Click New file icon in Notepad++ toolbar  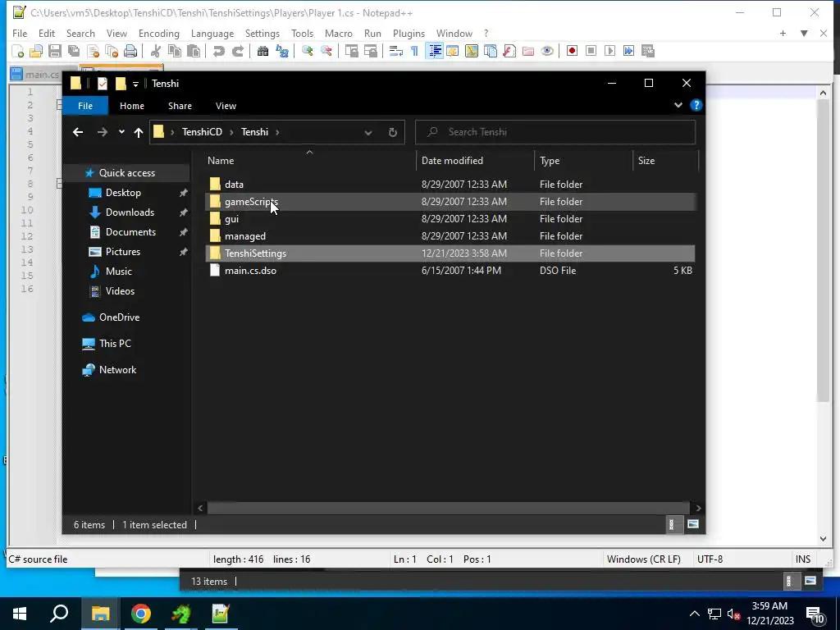click(x=18, y=51)
